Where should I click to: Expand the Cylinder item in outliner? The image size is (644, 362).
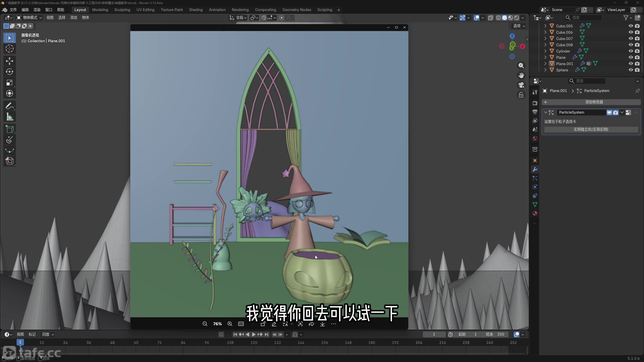(x=545, y=51)
